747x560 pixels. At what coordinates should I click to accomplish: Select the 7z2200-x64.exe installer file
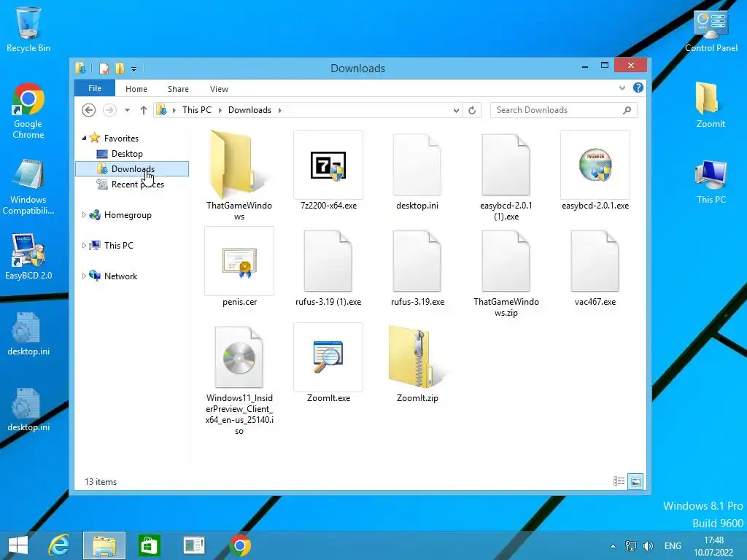click(x=328, y=170)
